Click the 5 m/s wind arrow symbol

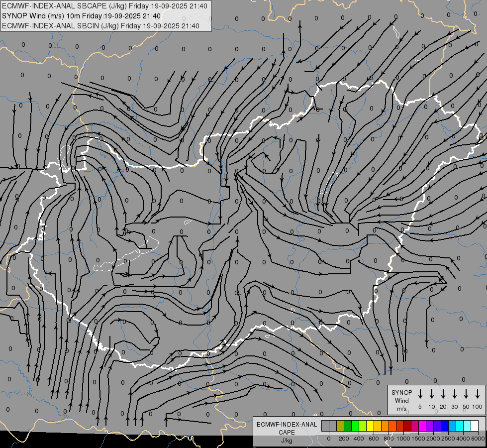pyautogui.click(x=420, y=394)
